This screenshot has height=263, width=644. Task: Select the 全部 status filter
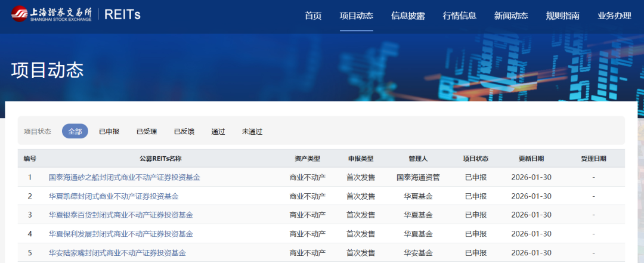tap(75, 131)
